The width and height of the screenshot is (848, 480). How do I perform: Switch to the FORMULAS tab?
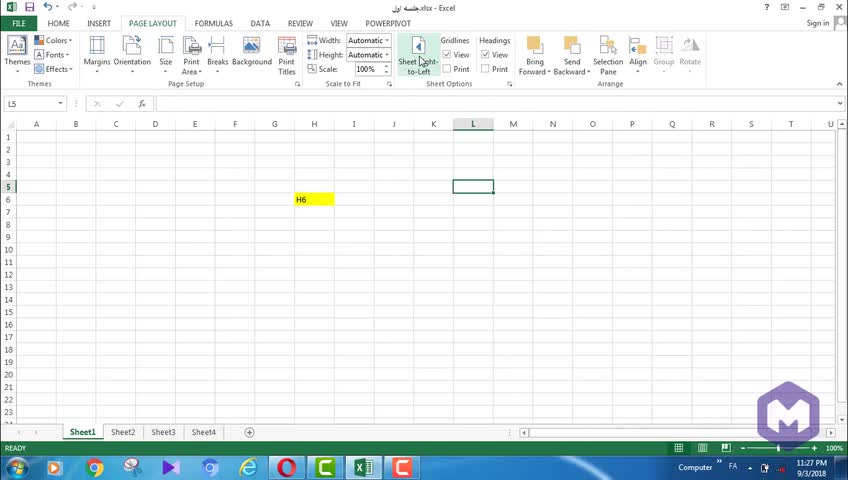click(x=214, y=23)
